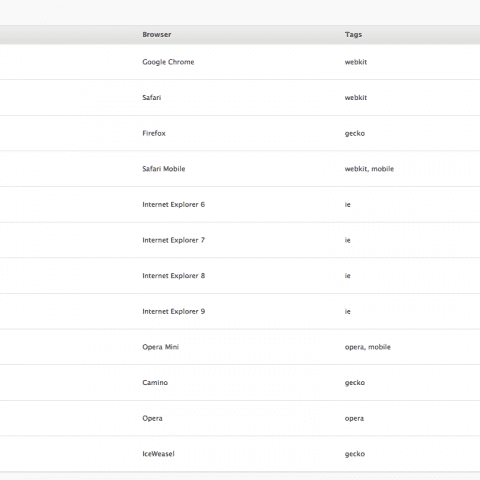The width and height of the screenshot is (480, 480).
Task: Click webkit tag in Google Chrome row
Action: coord(356,62)
